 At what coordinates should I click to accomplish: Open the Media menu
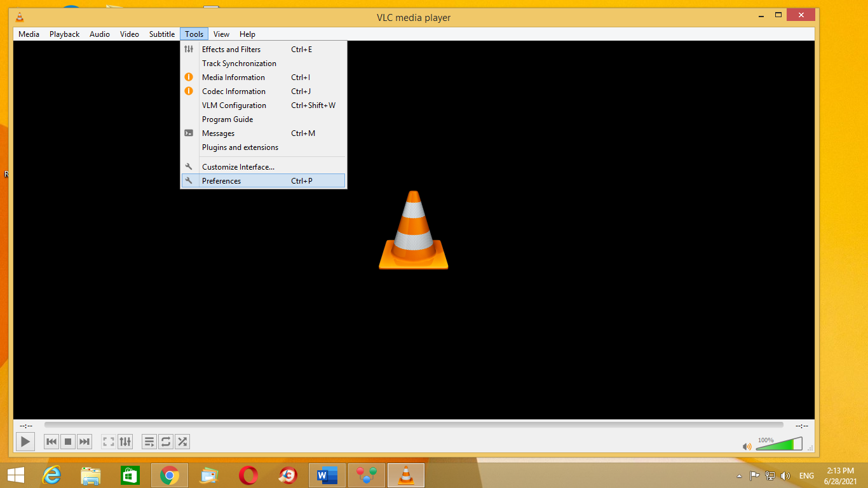click(x=29, y=34)
